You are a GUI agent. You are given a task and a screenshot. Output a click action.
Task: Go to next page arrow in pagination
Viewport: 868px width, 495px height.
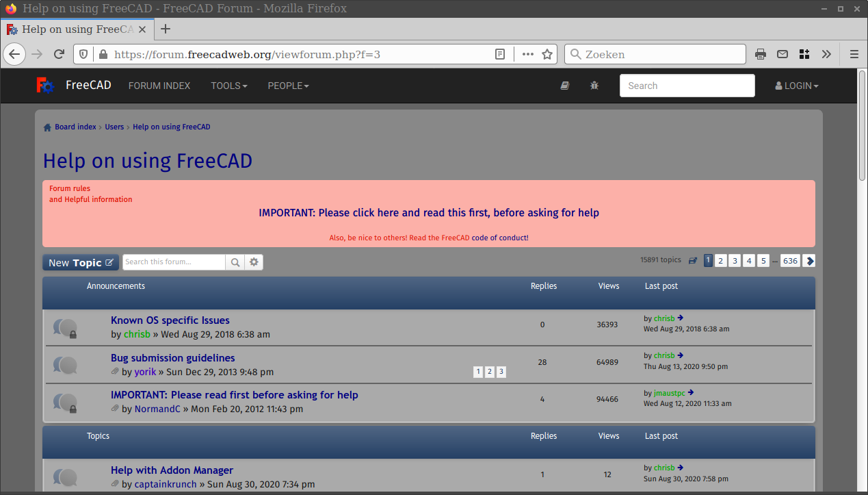(809, 261)
